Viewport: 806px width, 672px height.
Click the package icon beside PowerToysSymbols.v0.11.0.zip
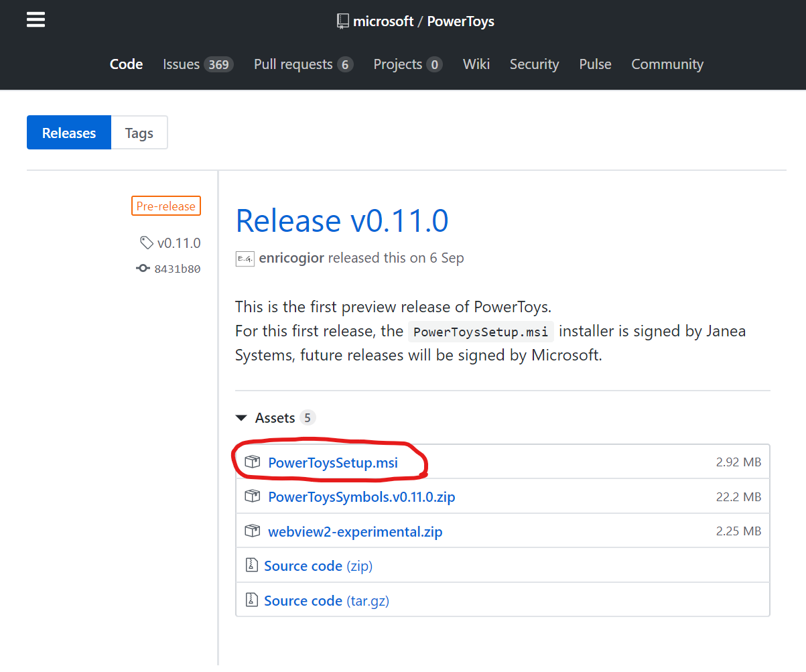pyautogui.click(x=252, y=496)
